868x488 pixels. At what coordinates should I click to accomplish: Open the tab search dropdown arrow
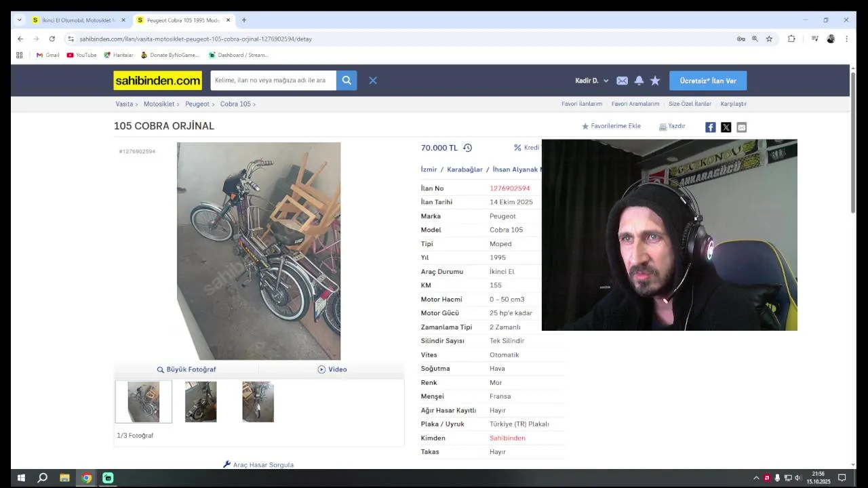coord(19,20)
